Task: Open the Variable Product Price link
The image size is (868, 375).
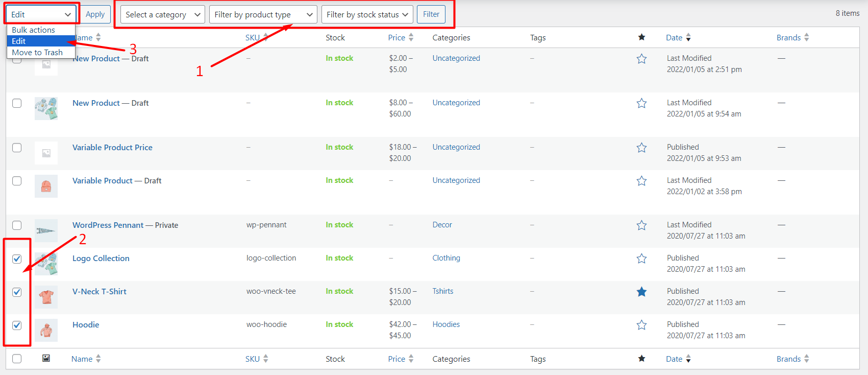Action: pos(112,147)
